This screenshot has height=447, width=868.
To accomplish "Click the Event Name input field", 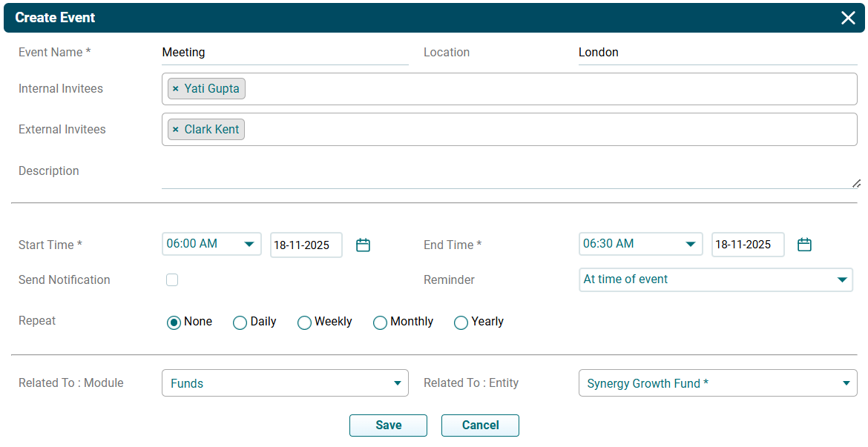I will (x=284, y=53).
